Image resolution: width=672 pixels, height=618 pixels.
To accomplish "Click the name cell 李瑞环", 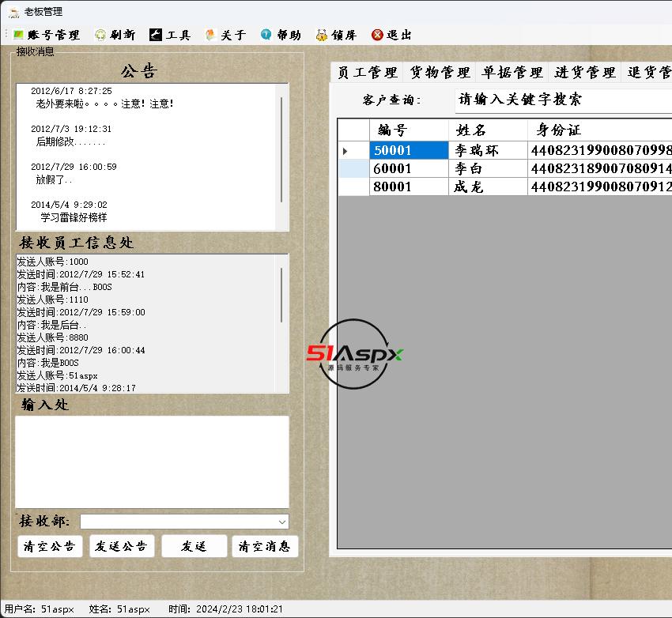I will 488,151.
